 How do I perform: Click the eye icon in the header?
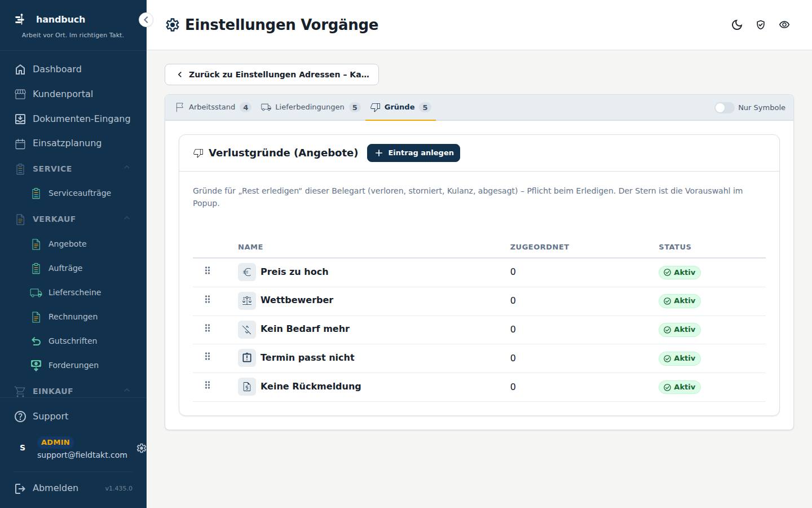[x=784, y=25]
